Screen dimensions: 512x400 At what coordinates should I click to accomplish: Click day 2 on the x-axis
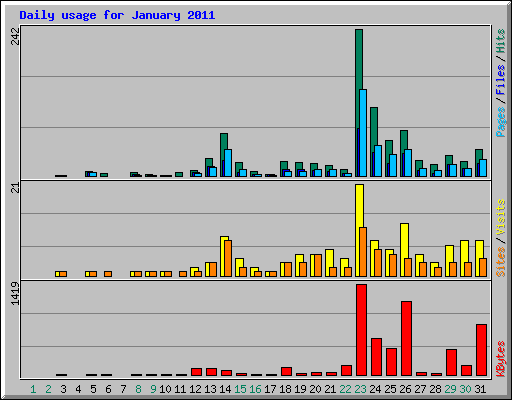[48, 389]
